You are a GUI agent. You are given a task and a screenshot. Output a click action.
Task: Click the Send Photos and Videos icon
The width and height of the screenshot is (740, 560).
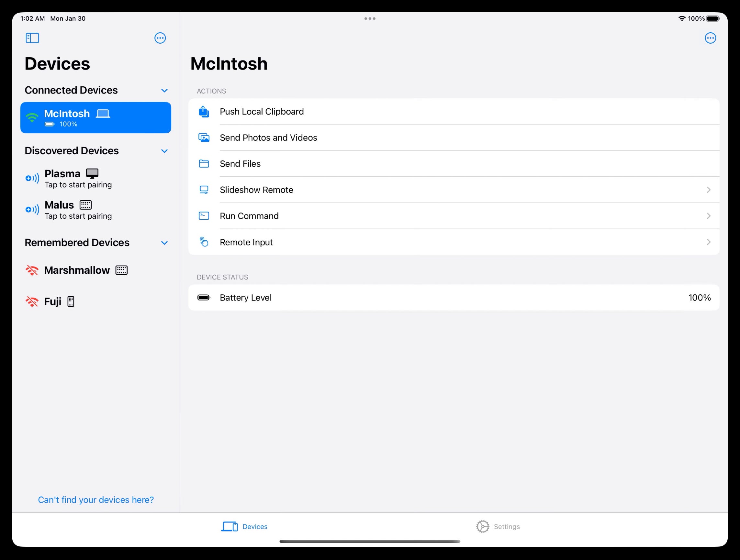point(204,137)
